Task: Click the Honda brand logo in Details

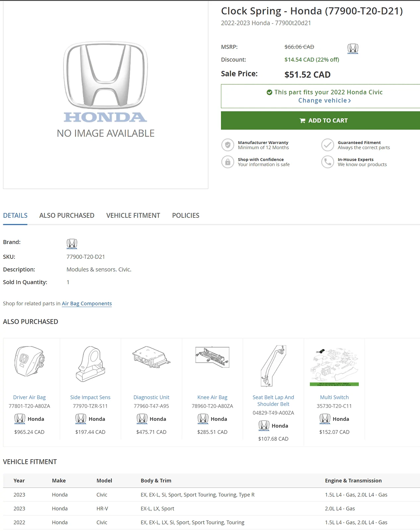Action: coord(72,244)
